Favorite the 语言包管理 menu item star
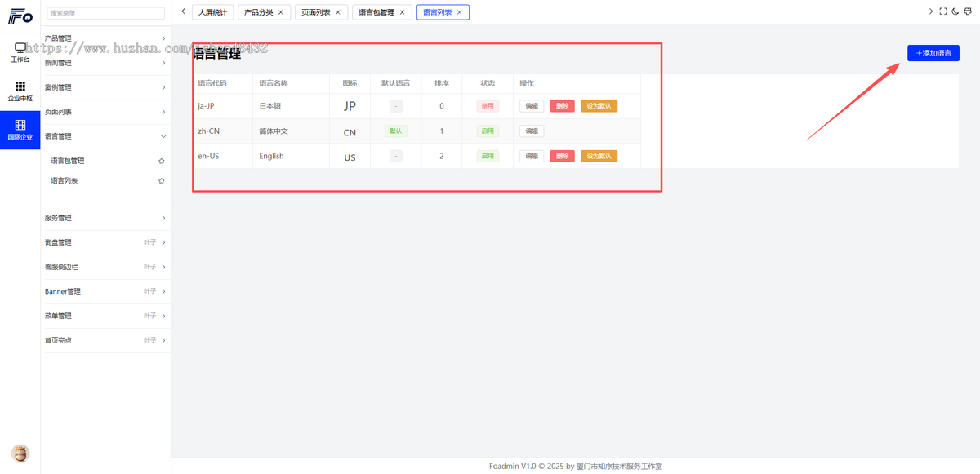 (161, 161)
